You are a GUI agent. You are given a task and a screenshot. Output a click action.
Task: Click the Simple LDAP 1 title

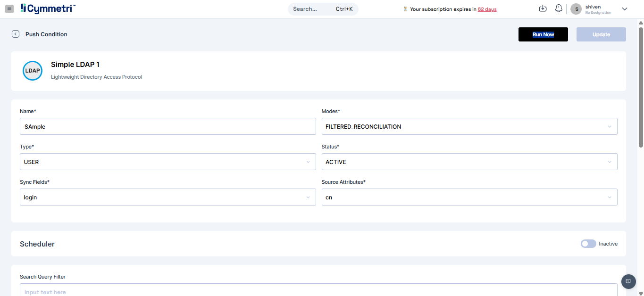75,65
